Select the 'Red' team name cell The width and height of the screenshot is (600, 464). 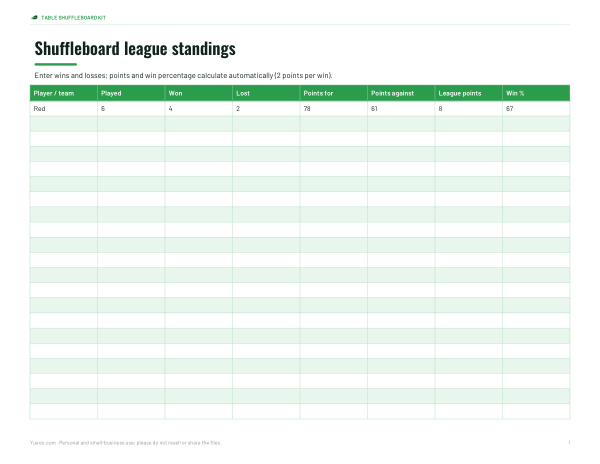(64, 109)
